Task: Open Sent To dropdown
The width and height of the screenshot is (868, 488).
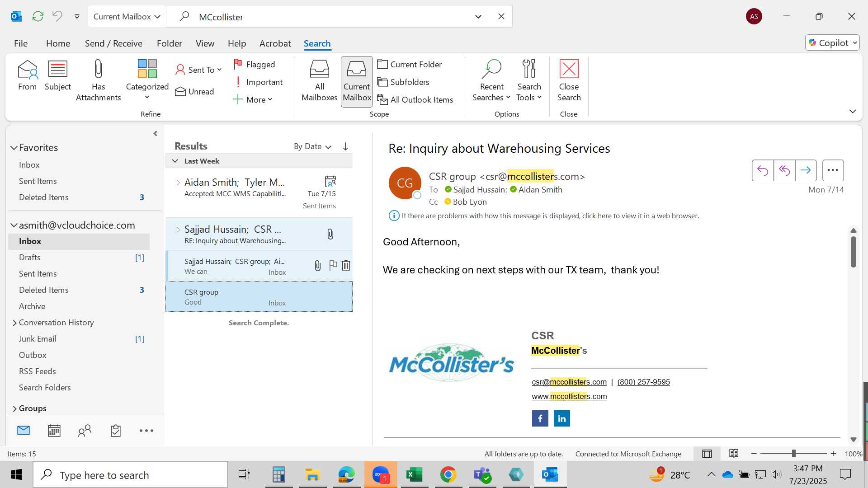Action: click(199, 70)
